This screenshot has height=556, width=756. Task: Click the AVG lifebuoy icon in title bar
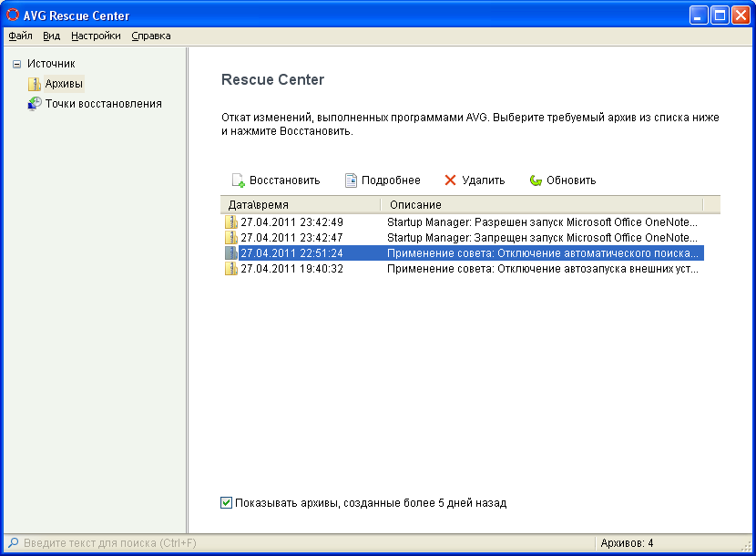[x=13, y=15]
